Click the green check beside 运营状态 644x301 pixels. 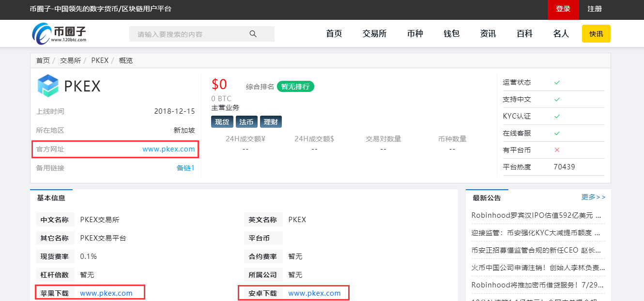pos(557,83)
